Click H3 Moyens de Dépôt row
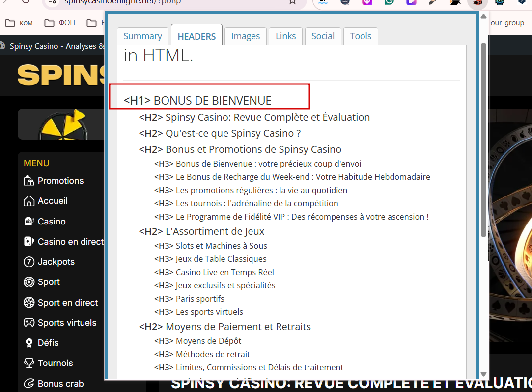 pos(198,341)
